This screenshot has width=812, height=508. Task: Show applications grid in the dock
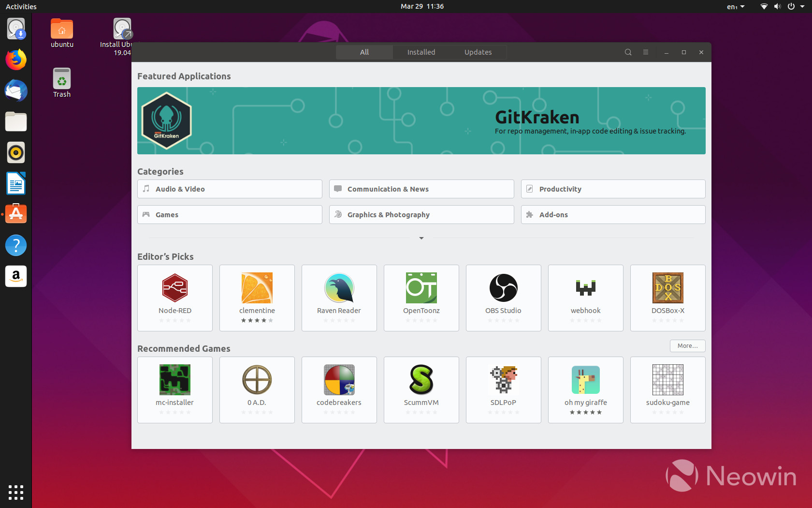[x=16, y=492]
